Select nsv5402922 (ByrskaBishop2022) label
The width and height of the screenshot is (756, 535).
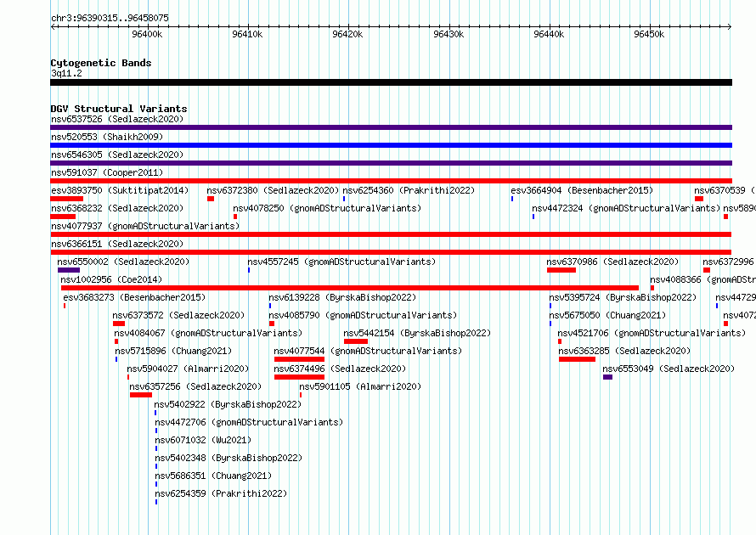[x=228, y=404]
